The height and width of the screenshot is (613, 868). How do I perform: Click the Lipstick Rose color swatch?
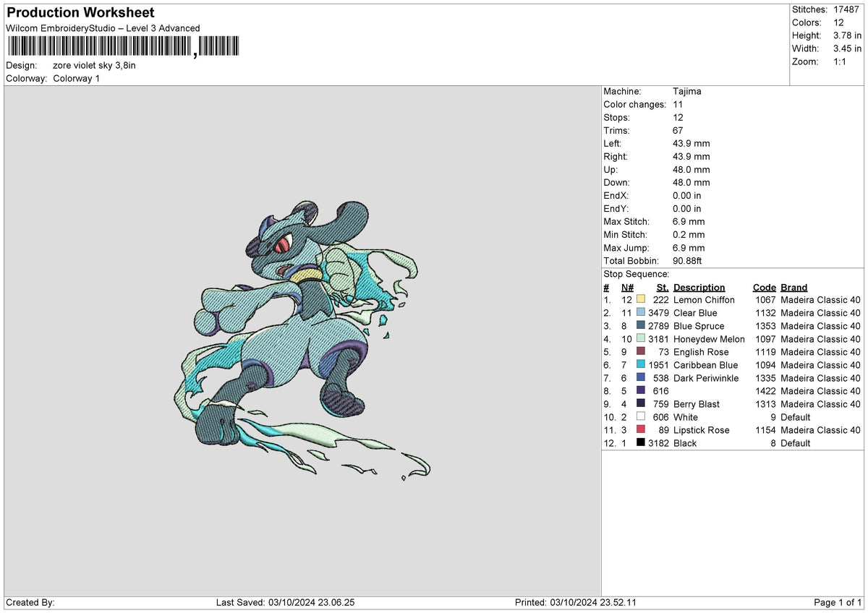pyautogui.click(x=641, y=429)
